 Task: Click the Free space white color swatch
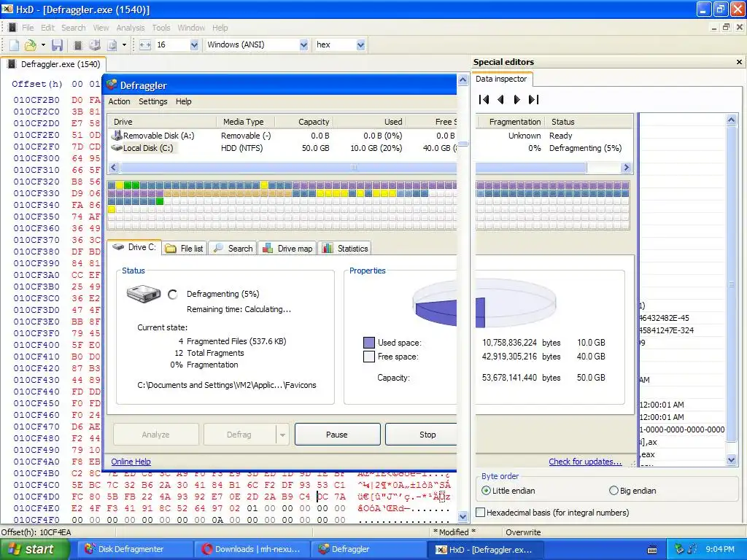click(x=369, y=357)
